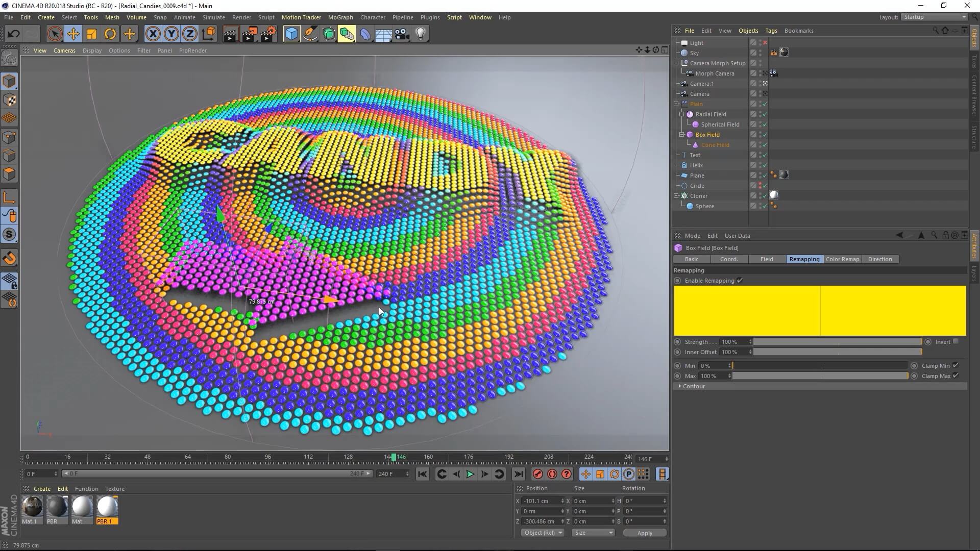Toggle the Clamp Max checkbox
980x551 pixels.
[x=955, y=376]
